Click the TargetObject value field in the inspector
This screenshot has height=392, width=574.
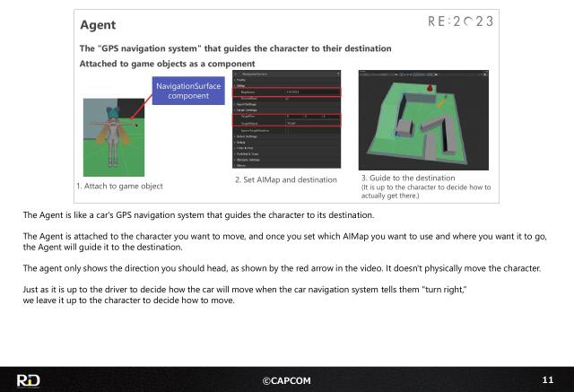point(312,123)
